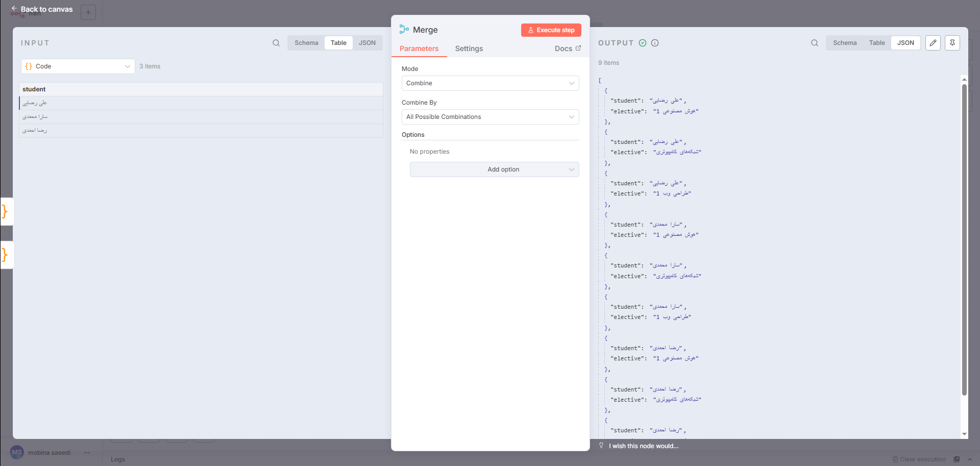The image size is (980, 466).
Task: Click the success checkmark next to OUTPUT
Action: tap(643, 43)
